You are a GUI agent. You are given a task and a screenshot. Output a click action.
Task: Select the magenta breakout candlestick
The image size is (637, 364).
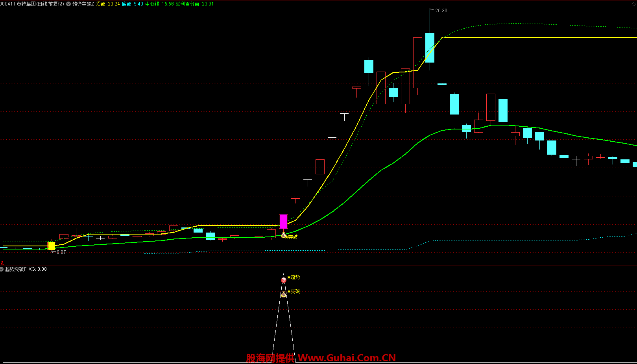pyautogui.click(x=283, y=222)
